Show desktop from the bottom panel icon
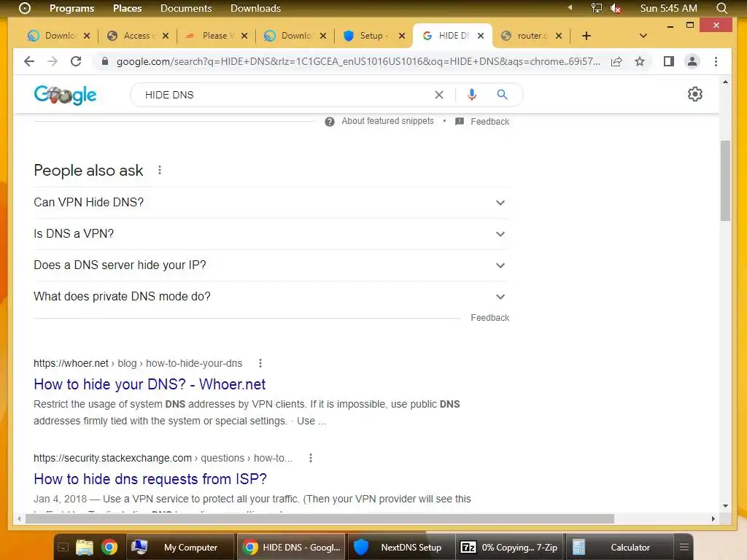The image size is (747, 560). point(63,547)
